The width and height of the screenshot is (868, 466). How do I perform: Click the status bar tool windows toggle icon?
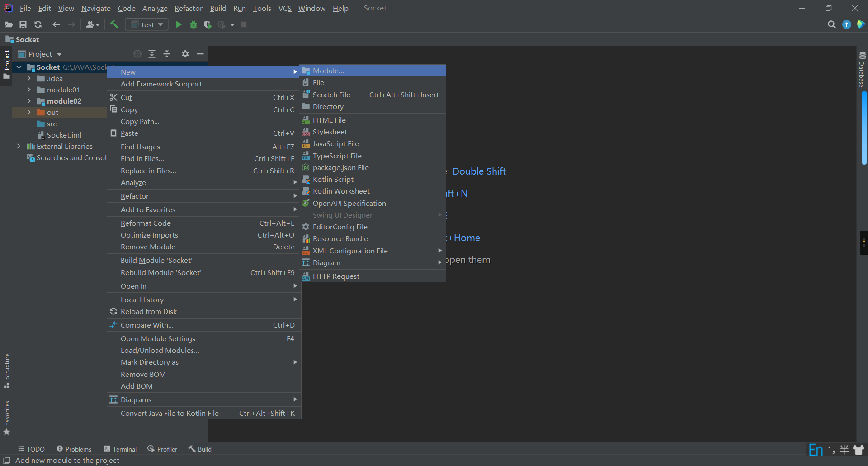point(7,460)
